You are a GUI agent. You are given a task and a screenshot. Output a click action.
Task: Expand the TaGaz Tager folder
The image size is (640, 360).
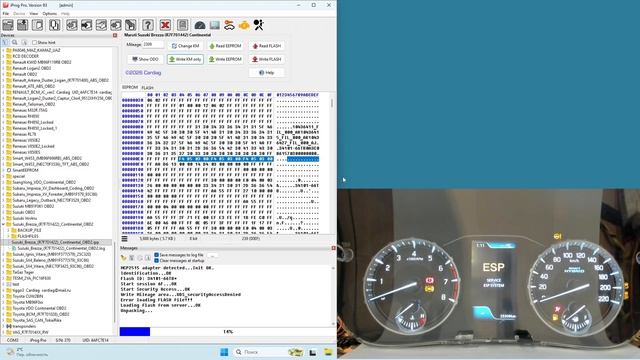[3, 272]
